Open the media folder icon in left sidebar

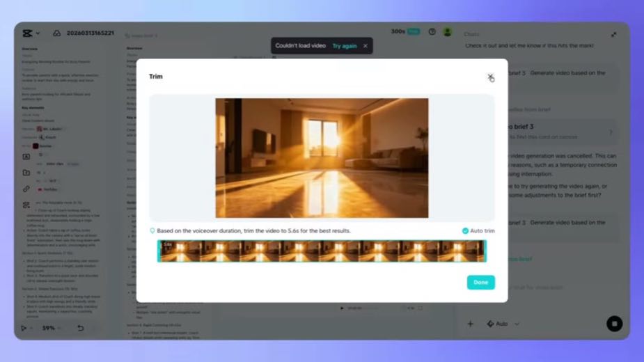coord(26,173)
